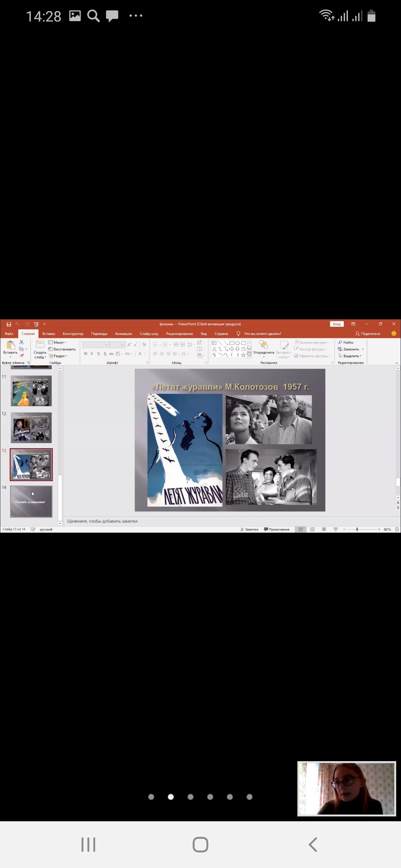This screenshot has width=401, height=868.
Task: Toggle the Заметки notes pane
Action: point(249,529)
